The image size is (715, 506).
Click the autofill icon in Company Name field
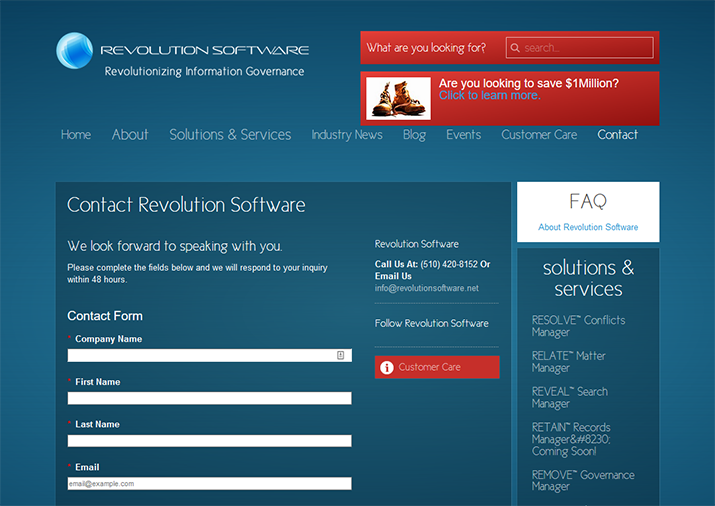tap(341, 355)
